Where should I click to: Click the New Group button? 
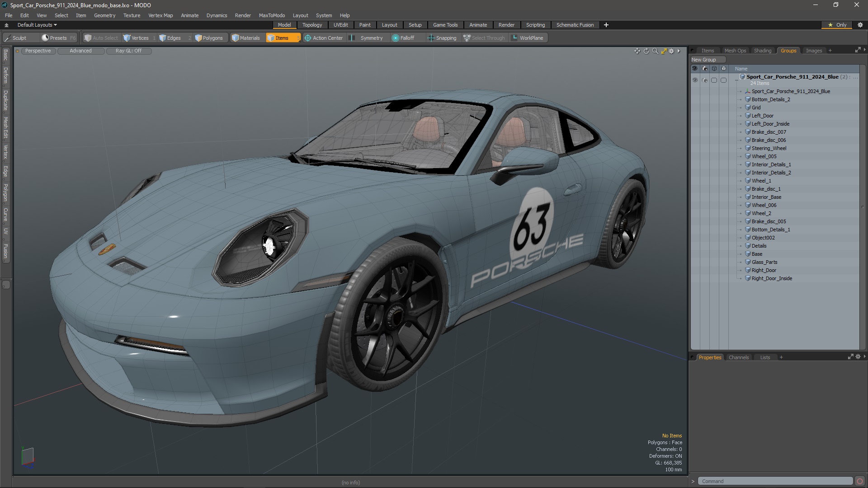coord(708,60)
